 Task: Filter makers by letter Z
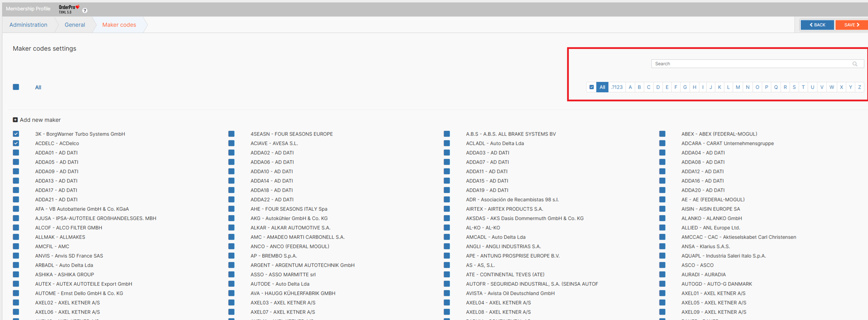click(859, 87)
